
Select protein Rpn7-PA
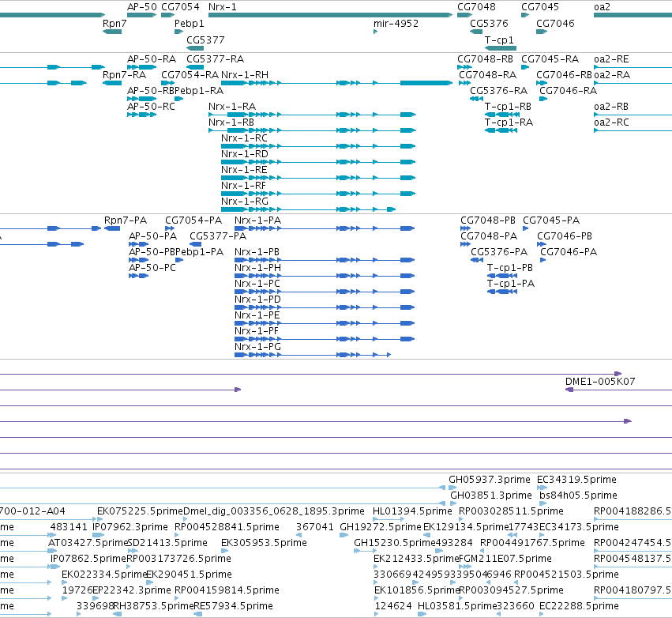[126, 220]
